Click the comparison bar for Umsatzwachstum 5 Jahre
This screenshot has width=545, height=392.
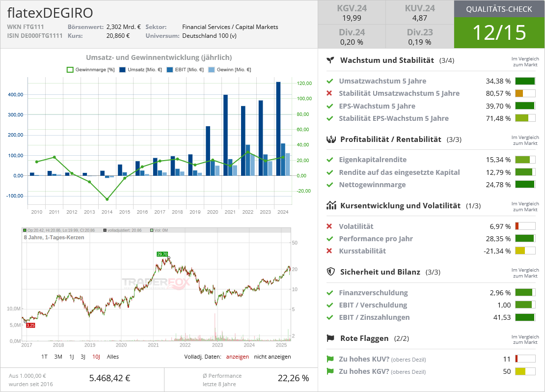tap(525, 81)
